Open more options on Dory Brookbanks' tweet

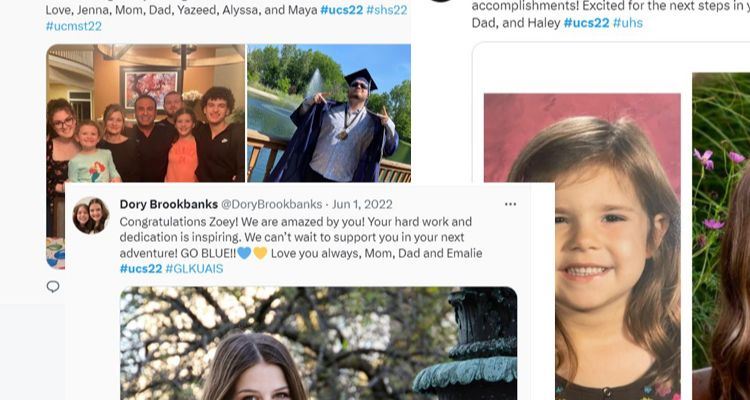click(x=511, y=204)
